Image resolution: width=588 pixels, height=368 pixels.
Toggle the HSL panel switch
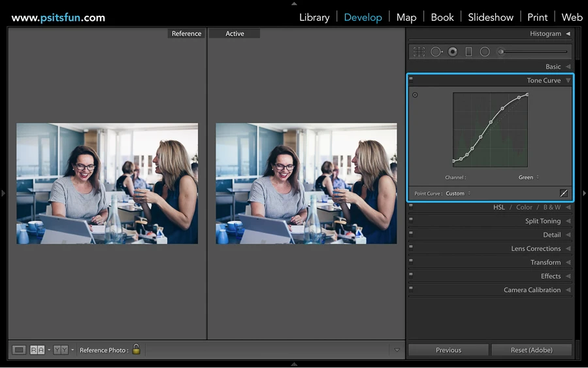click(411, 205)
